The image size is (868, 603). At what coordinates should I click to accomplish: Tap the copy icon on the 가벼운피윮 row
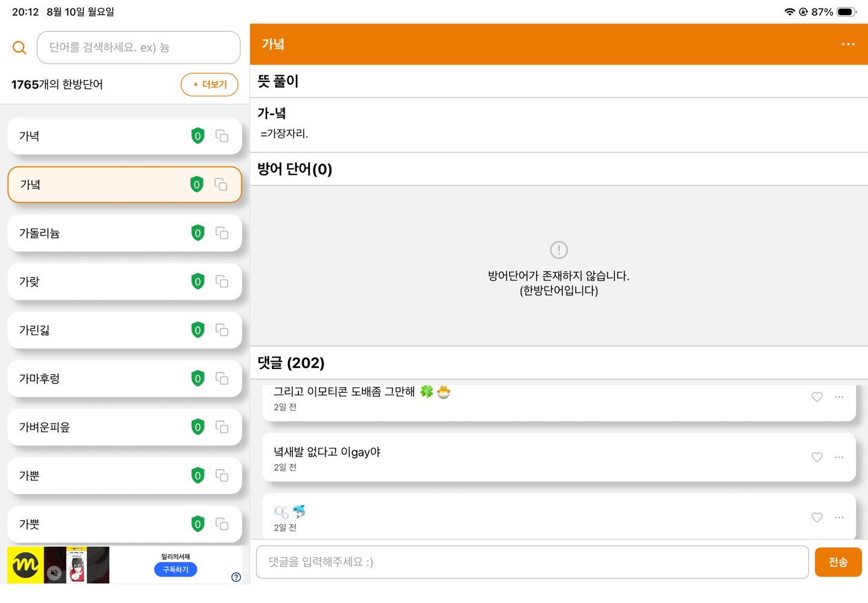222,427
